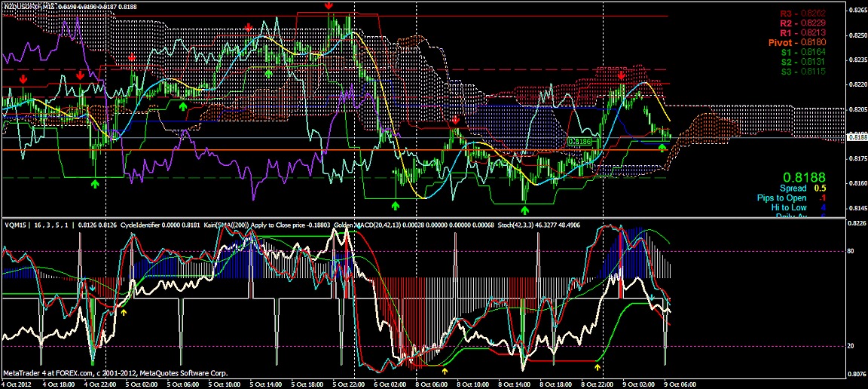This screenshot has width=868, height=389.
Task: Click the leftmost yellow arrow in indicator window
Action: click(x=124, y=311)
